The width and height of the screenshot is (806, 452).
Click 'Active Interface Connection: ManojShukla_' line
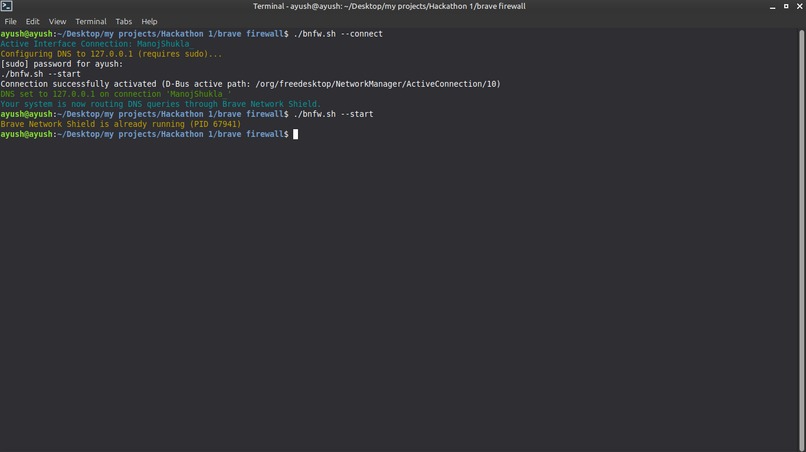97,44
